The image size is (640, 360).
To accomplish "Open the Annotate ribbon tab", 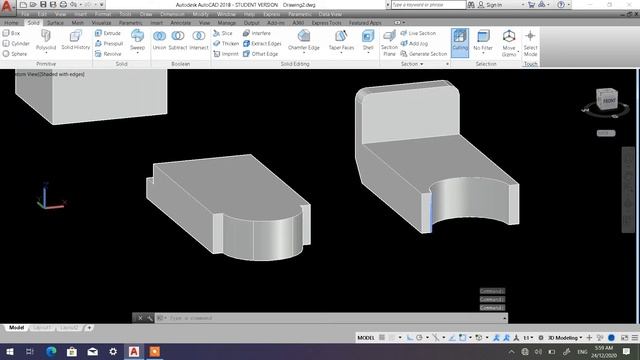I will pyautogui.click(x=180, y=23).
